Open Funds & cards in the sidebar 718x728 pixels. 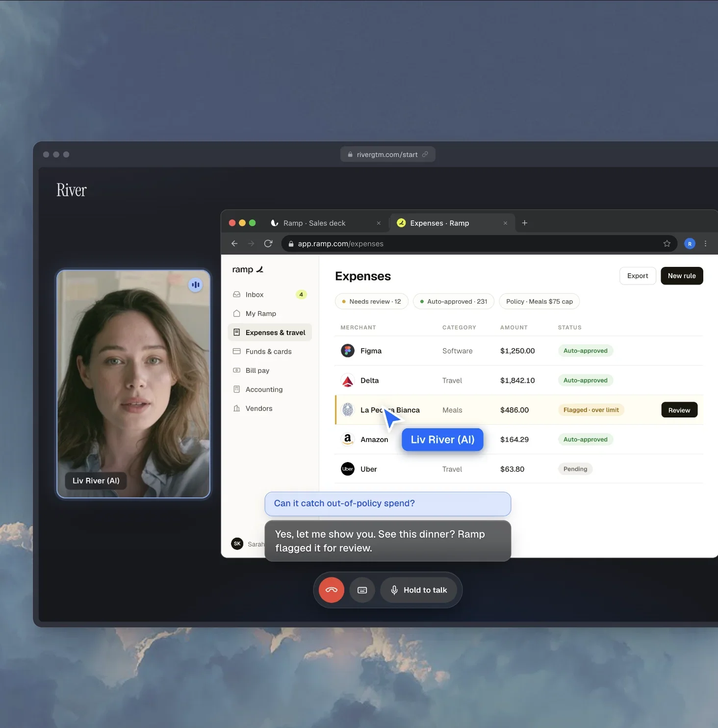(269, 352)
